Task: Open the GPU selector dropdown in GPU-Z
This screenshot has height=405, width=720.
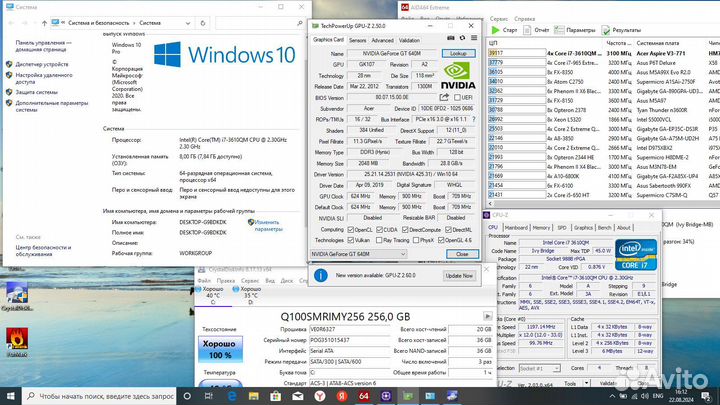Action: (359, 254)
